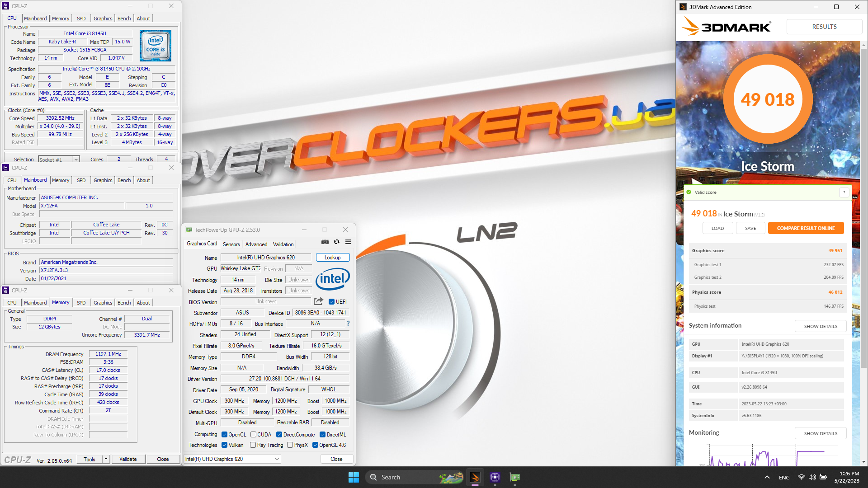Image resolution: width=868 pixels, height=488 pixels.
Task: Click the 3DMark SAVE button
Action: (x=750, y=228)
